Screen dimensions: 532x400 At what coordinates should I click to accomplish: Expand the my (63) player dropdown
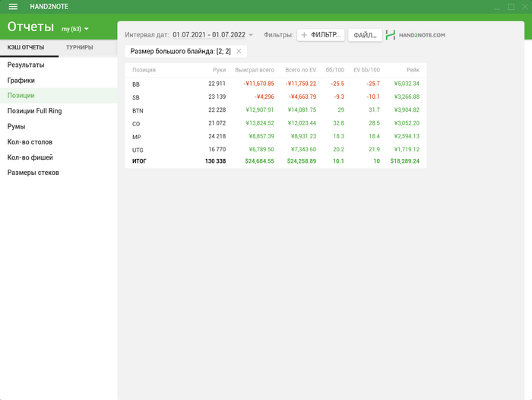click(75, 29)
